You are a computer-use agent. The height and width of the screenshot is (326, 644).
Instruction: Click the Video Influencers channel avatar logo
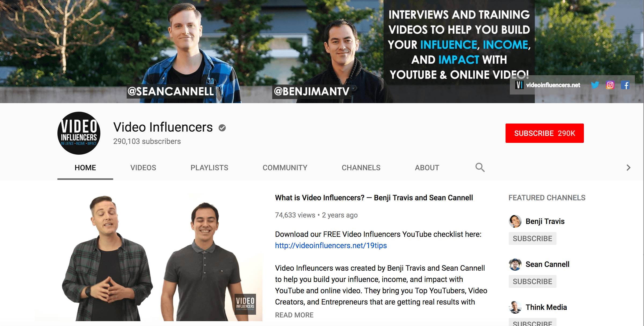pyautogui.click(x=79, y=133)
